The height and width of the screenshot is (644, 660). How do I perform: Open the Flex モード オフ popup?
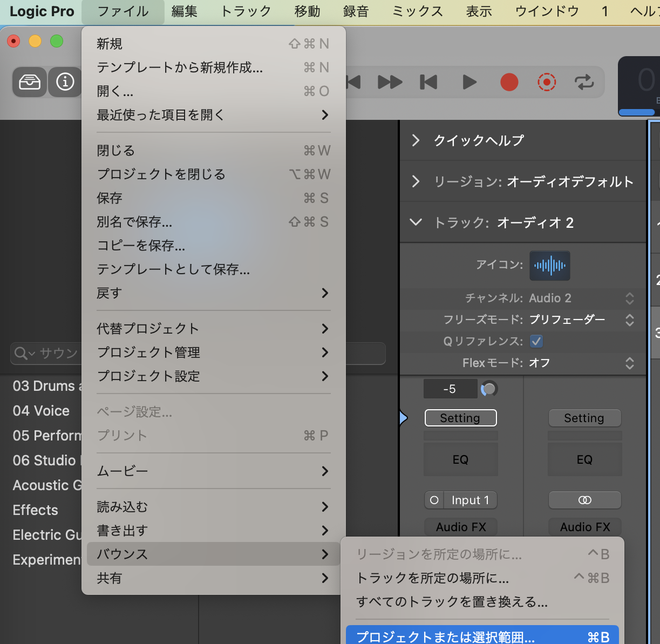(629, 363)
